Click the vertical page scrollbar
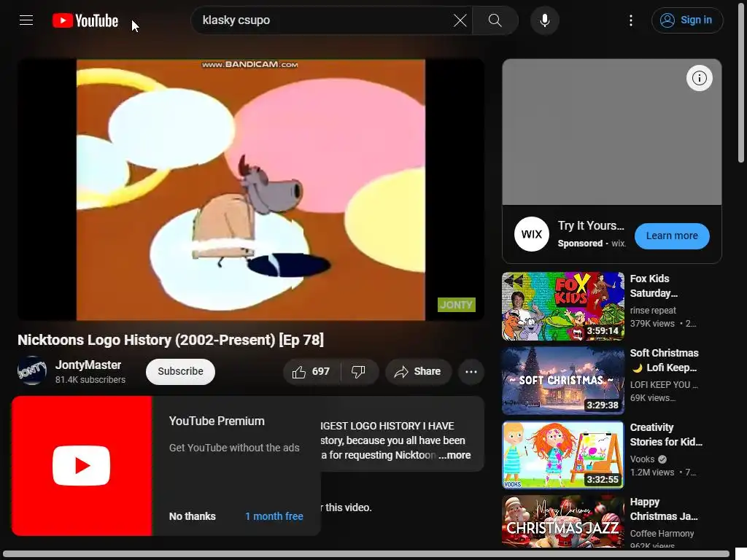Image resolution: width=747 pixels, height=560 pixels. (x=741, y=83)
